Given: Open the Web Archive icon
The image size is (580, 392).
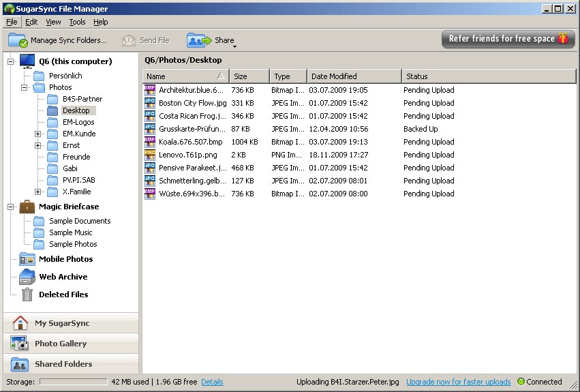Looking at the screenshot, I should pos(27,277).
